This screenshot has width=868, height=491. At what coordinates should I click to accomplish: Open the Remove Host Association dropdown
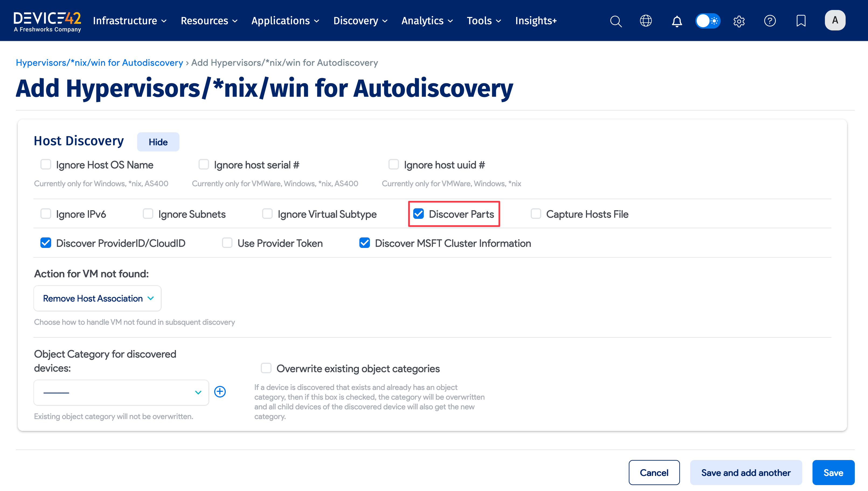coord(97,298)
